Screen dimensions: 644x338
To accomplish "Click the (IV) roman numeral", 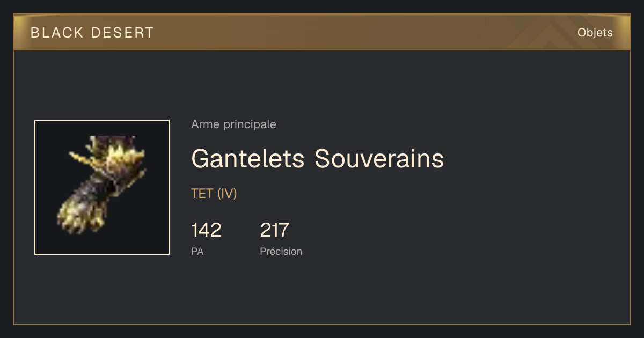I will coord(227,194).
